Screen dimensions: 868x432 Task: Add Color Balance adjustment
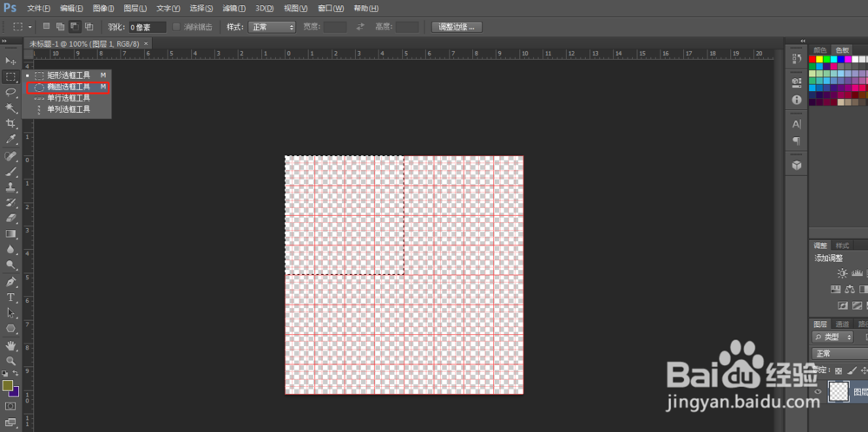coord(851,289)
